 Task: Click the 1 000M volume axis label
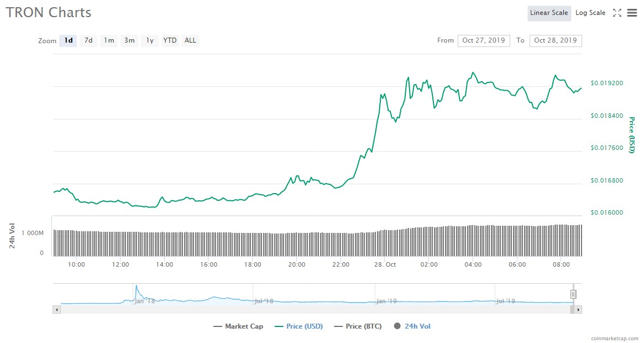(x=33, y=233)
